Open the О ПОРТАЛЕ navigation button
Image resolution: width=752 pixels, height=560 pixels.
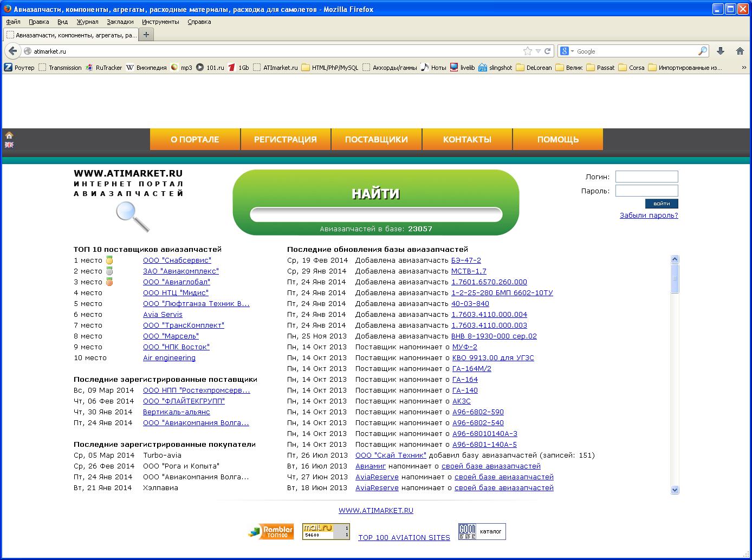(x=195, y=139)
